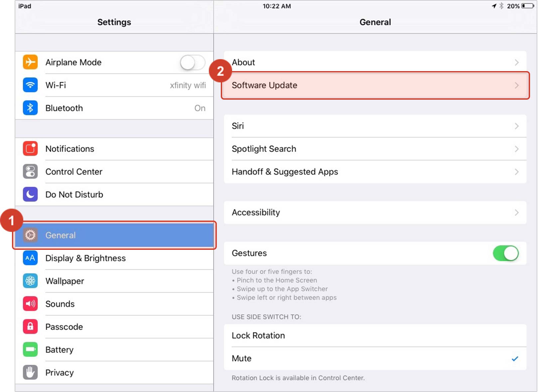Expand Accessibility settings
552x392 pixels.
pyautogui.click(x=516, y=213)
